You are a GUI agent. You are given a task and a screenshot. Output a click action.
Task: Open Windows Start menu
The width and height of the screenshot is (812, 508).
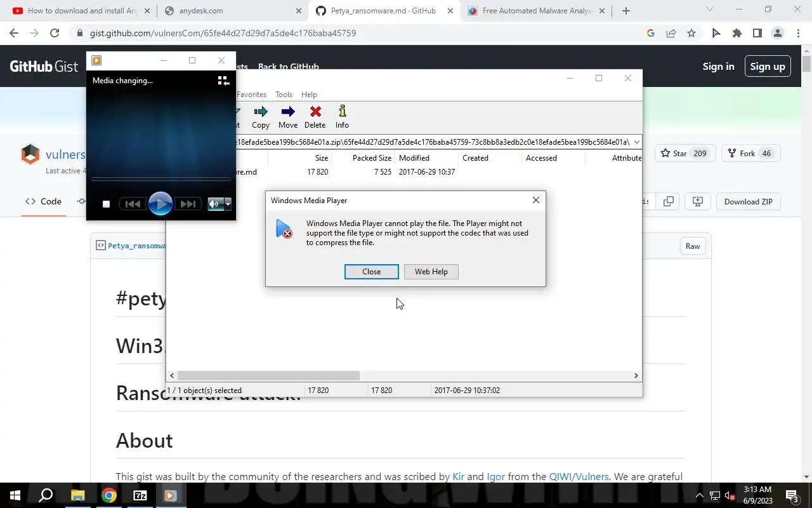(x=15, y=495)
